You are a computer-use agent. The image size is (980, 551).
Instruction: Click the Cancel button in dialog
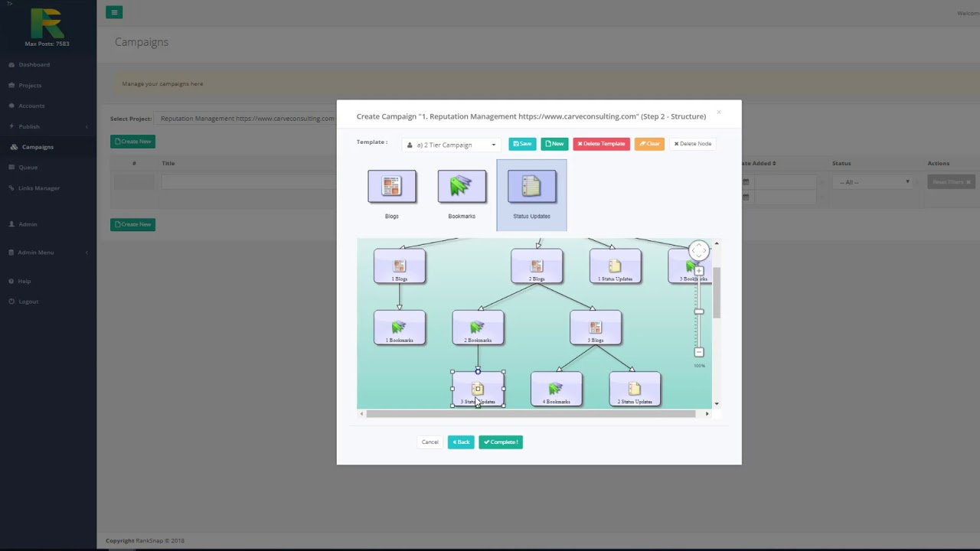coord(430,442)
